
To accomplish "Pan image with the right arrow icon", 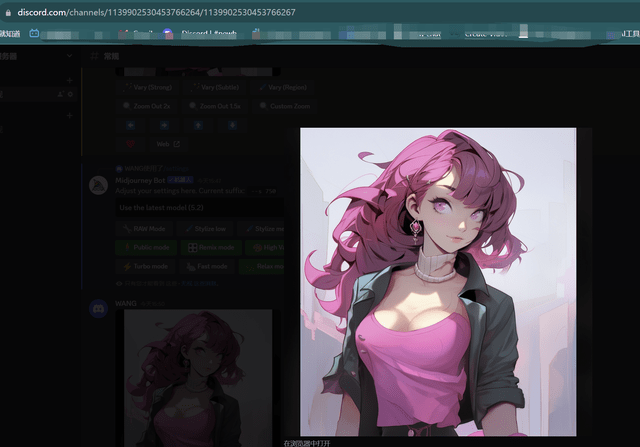I will point(164,125).
